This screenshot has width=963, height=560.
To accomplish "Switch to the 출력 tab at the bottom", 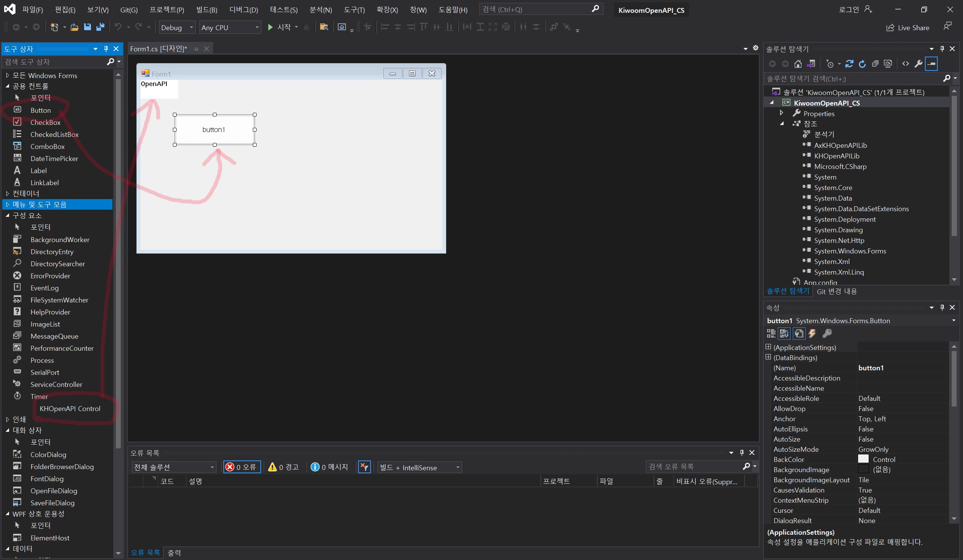I will pyautogui.click(x=174, y=553).
